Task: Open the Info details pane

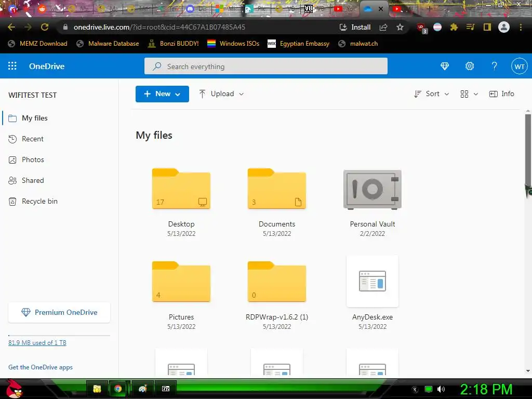Action: point(501,94)
